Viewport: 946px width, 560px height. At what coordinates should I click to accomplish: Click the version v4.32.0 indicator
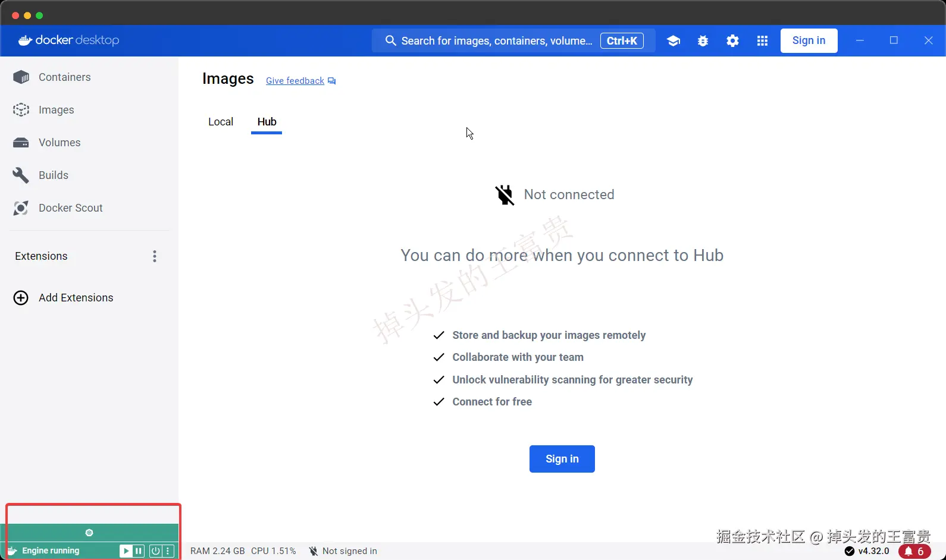pos(867,551)
